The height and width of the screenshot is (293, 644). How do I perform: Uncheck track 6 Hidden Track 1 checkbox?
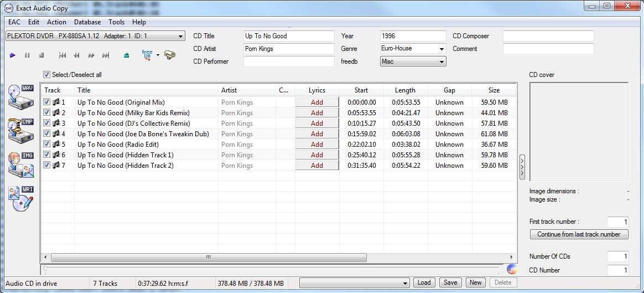pos(47,155)
